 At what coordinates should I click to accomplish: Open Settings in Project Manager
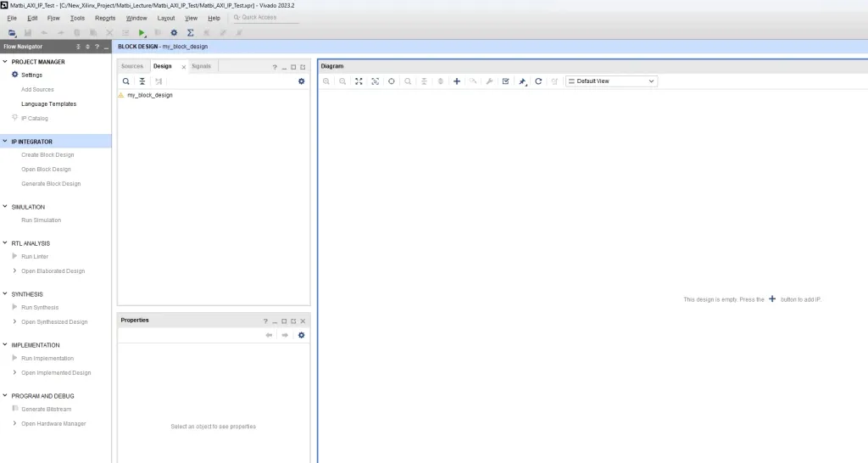[31, 75]
